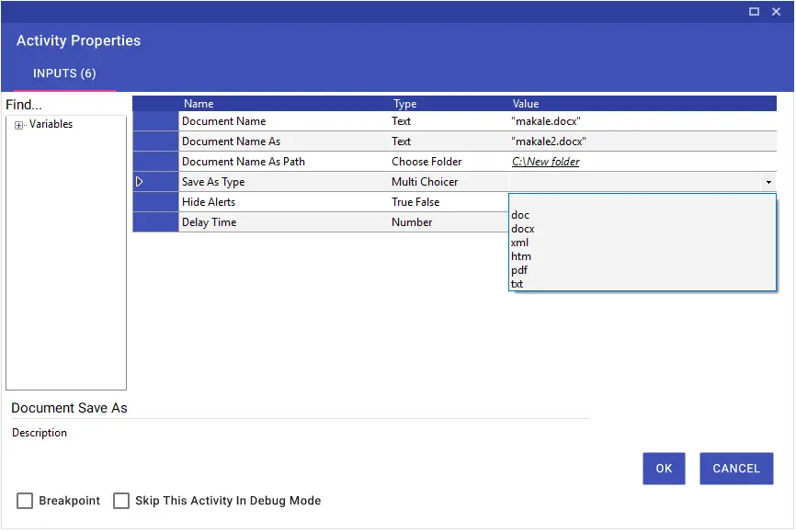Click the current row arrow indicator
796x532 pixels.
point(139,181)
